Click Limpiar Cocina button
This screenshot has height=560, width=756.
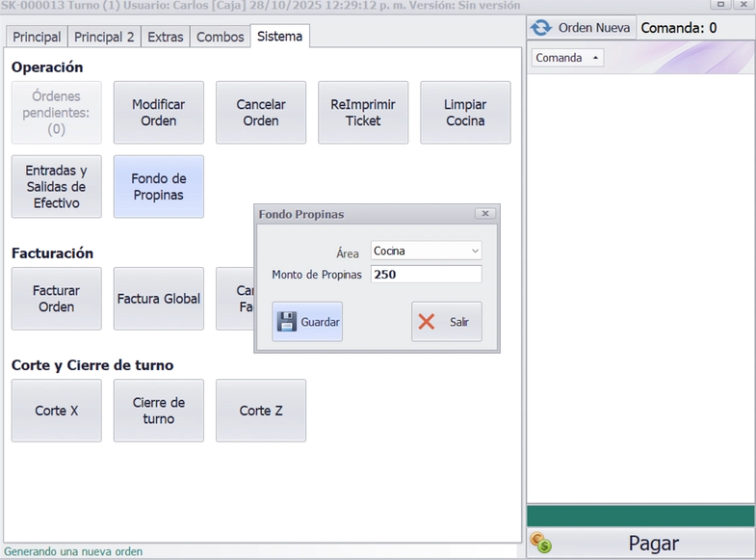click(465, 113)
